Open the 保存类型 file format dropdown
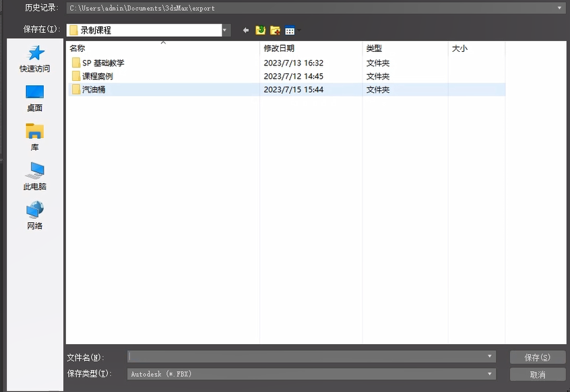Screen dimensions: 570x392 pos(490,374)
